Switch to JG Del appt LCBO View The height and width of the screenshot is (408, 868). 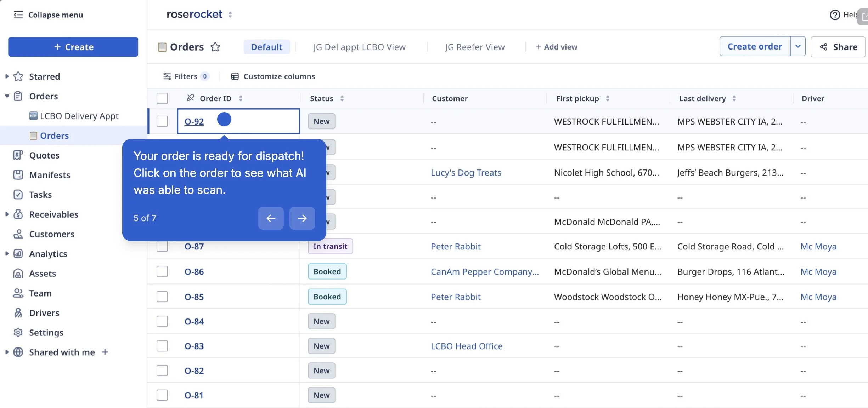point(359,47)
